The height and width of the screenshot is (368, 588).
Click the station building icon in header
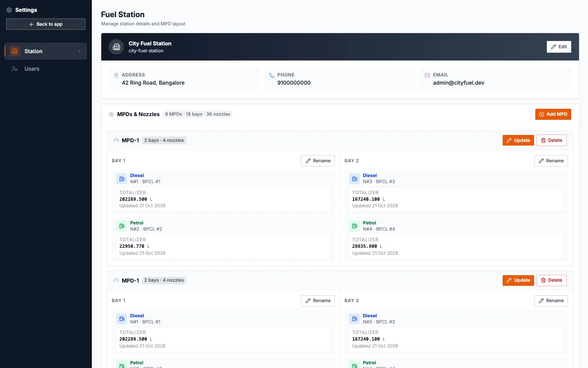coord(116,47)
